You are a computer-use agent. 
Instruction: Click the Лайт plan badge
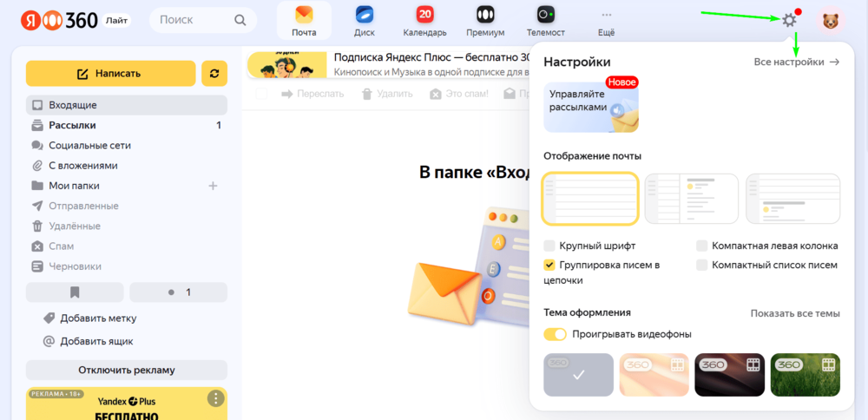tap(116, 21)
